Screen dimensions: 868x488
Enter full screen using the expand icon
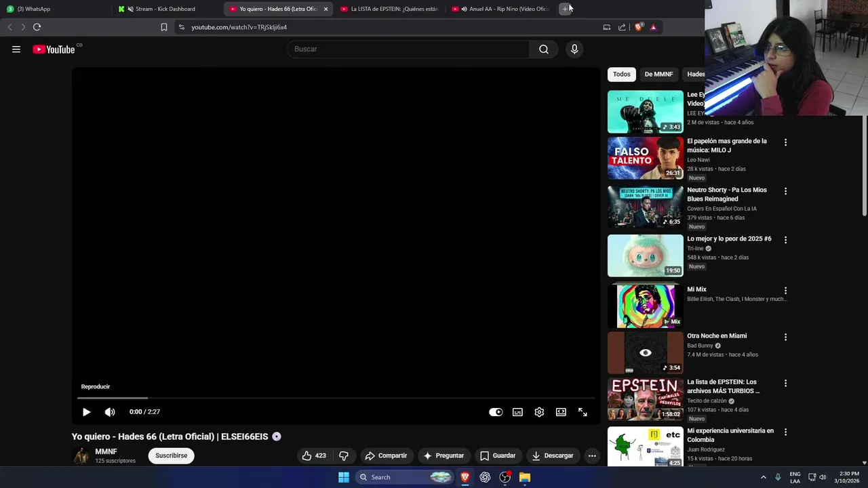(x=583, y=411)
